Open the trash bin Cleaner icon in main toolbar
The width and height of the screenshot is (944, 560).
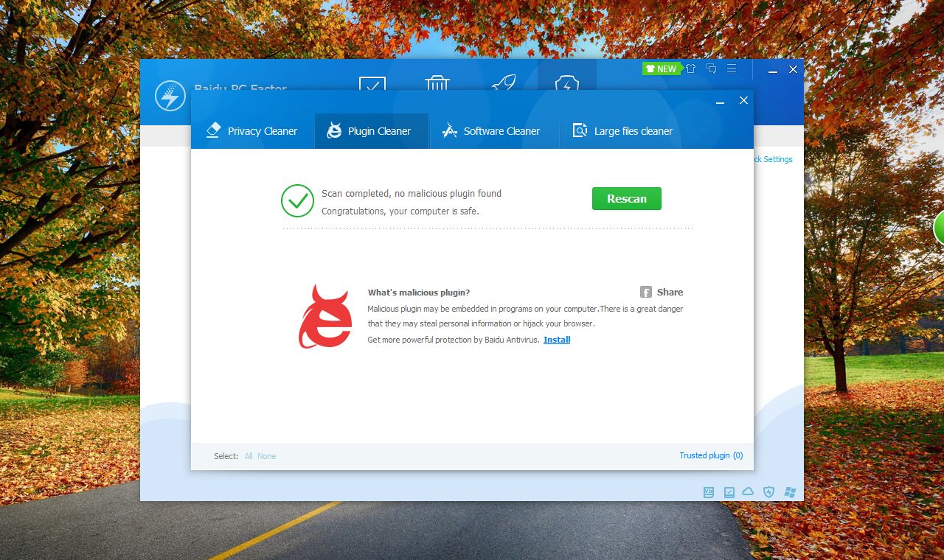437,82
